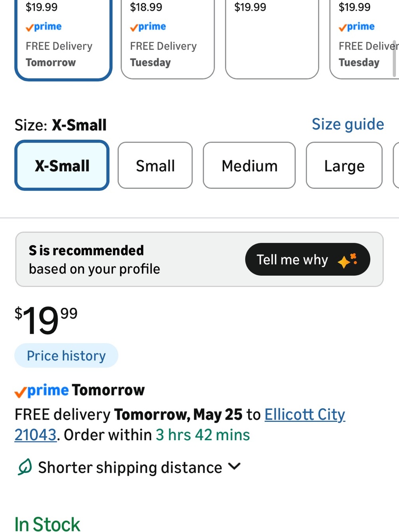Screen dimensions: 399x532
Task: Open the Size guide link
Action: 348,124
